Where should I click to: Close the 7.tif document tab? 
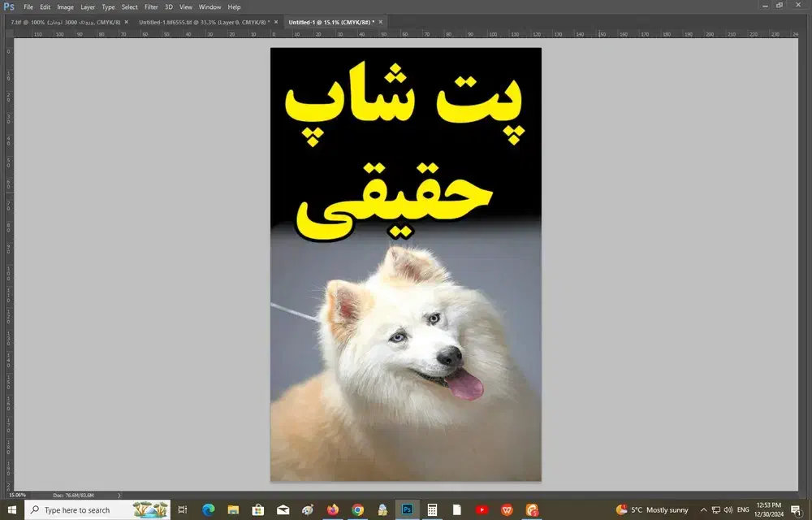(x=127, y=22)
